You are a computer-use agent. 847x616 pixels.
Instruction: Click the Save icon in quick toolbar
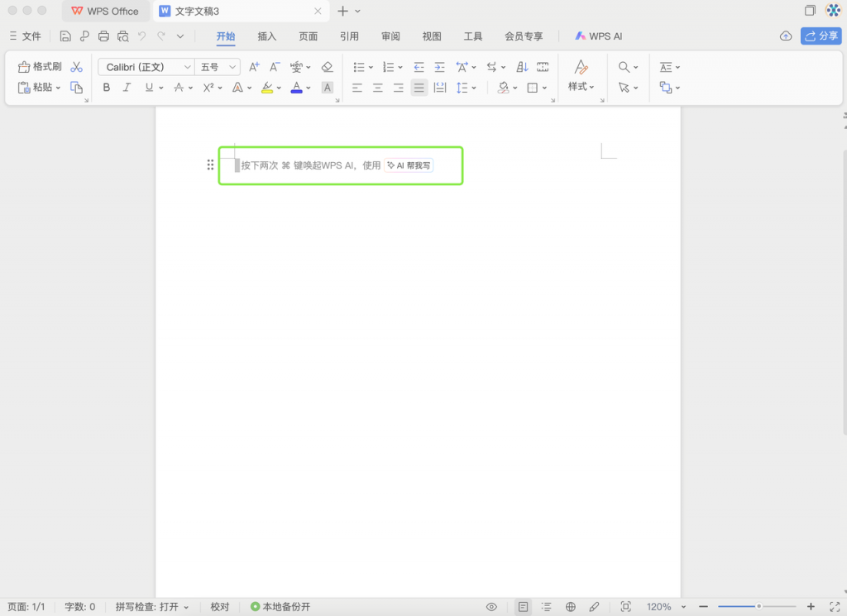(x=65, y=36)
